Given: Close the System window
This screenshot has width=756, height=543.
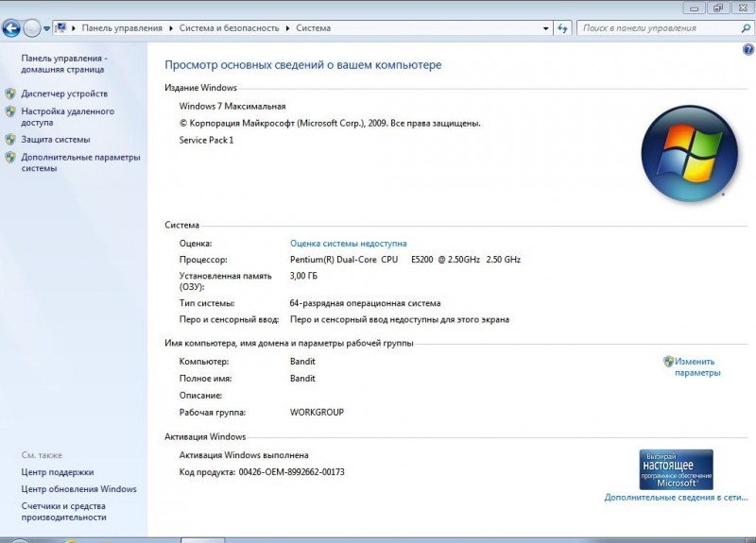Looking at the screenshot, I should point(743,8).
